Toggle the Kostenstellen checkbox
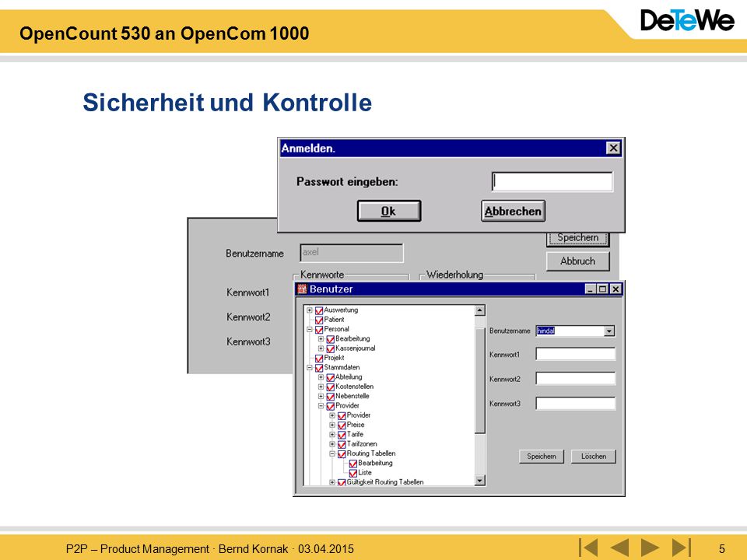747x560 pixels. 331,387
